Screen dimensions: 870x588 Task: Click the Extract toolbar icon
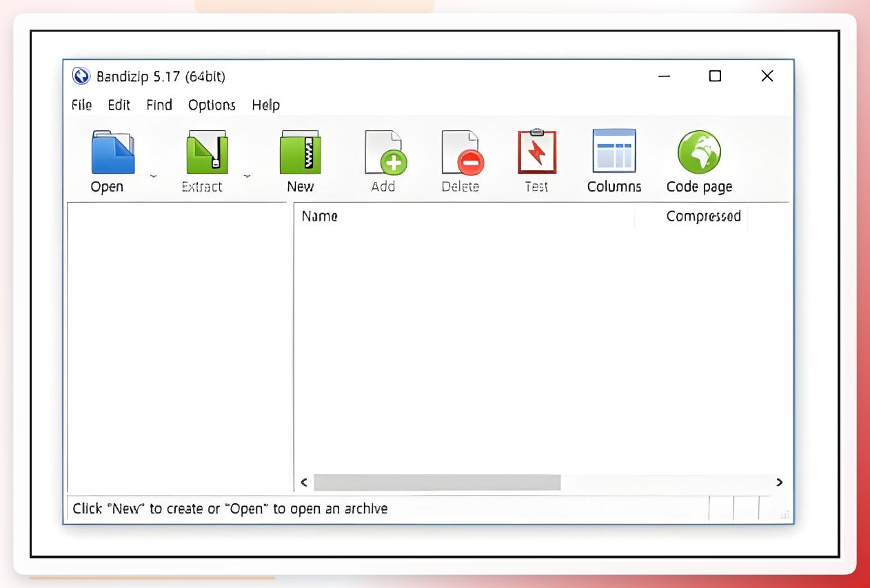tap(207, 152)
